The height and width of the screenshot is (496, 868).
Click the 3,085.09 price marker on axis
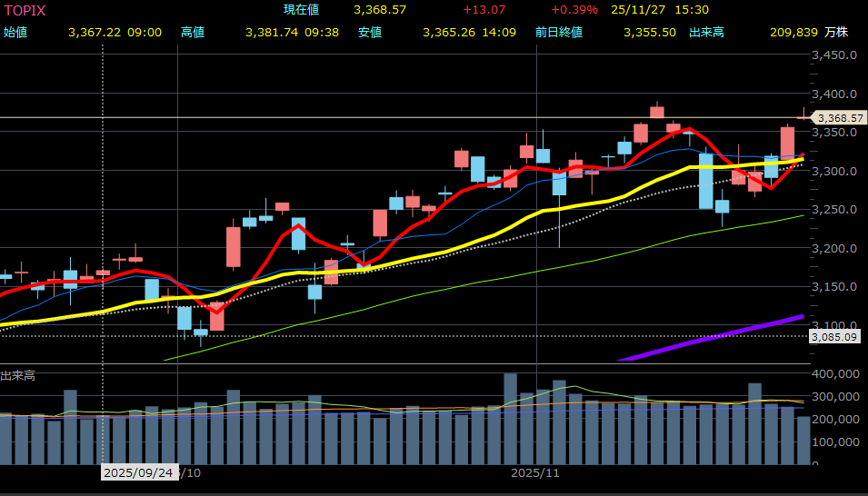pos(835,337)
